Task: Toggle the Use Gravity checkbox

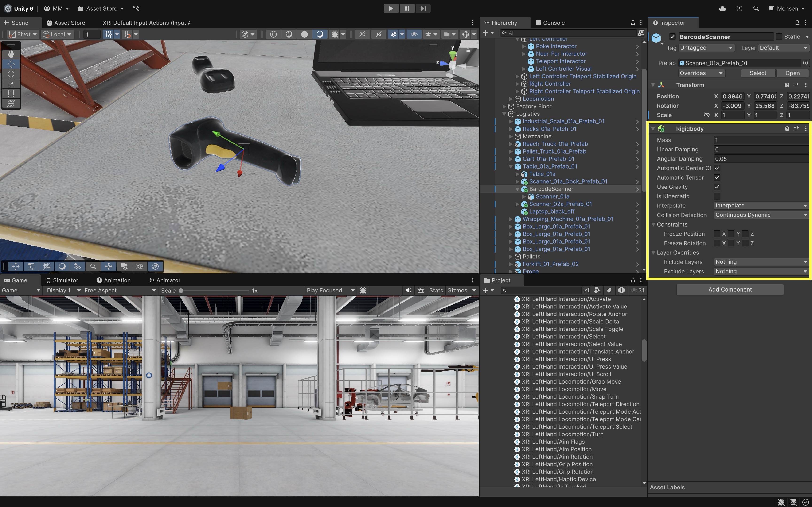Action: (x=717, y=187)
